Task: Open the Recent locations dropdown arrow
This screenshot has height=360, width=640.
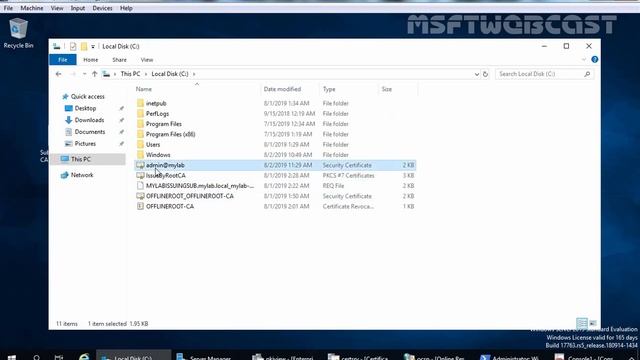Action: pos(84,74)
